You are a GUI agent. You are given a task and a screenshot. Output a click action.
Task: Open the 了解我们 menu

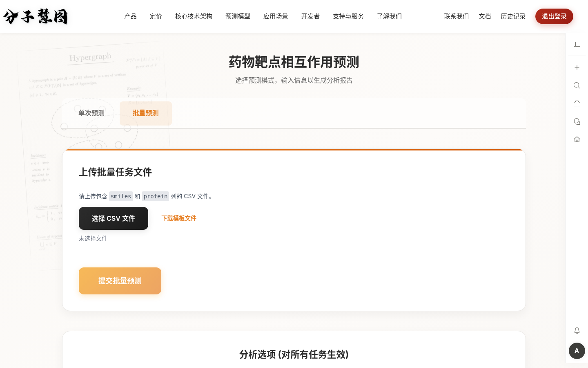click(390, 16)
